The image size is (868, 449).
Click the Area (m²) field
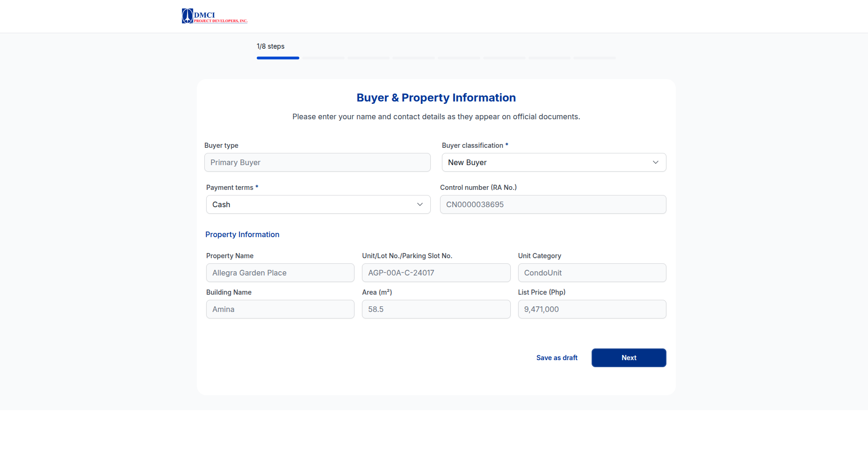pos(436,309)
